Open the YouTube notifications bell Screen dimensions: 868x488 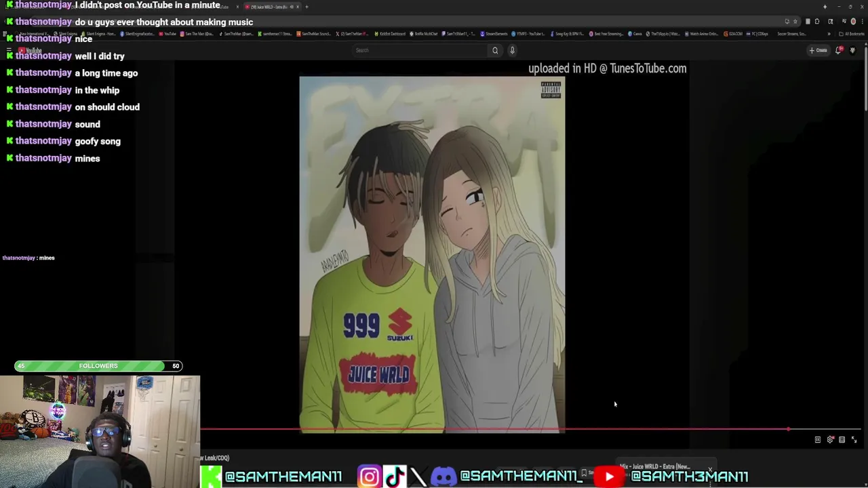tap(839, 50)
